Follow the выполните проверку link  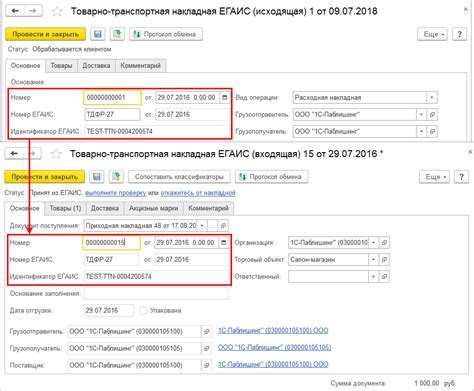pos(116,193)
